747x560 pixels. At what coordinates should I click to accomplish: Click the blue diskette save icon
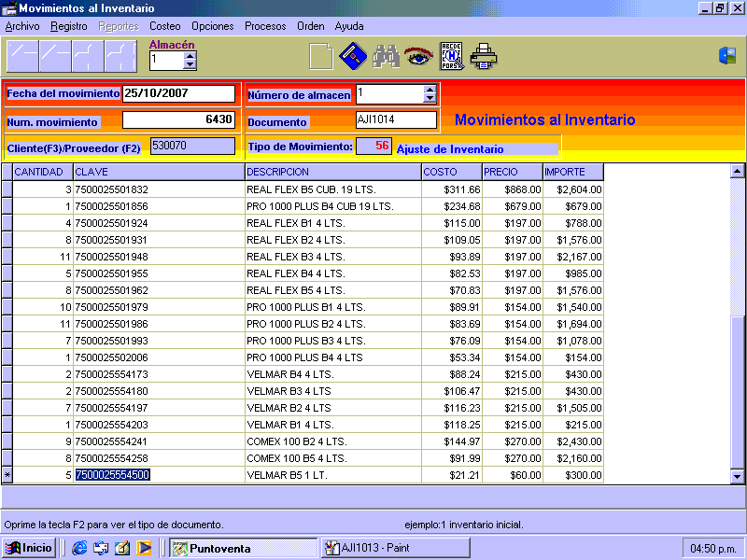coord(352,57)
